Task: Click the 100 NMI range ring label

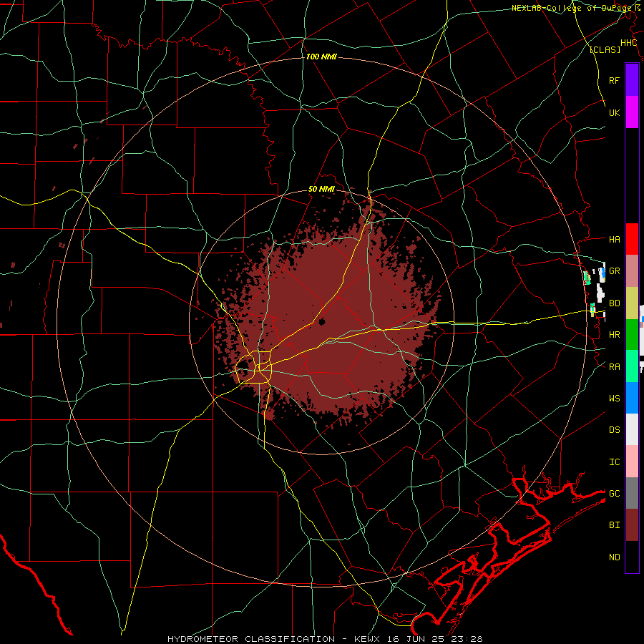Action: 321,57
